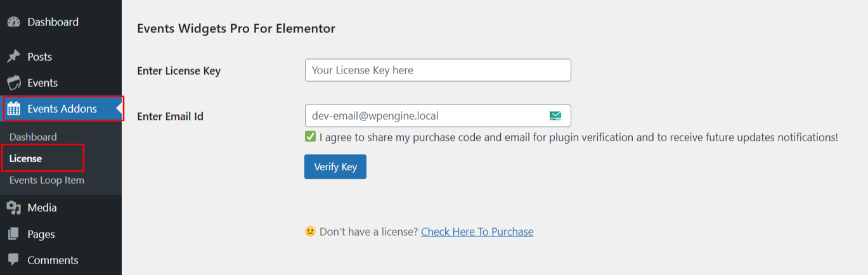This screenshot has width=868, height=275.
Task: Follow the Check Here To Purchase link
Action: pos(477,232)
